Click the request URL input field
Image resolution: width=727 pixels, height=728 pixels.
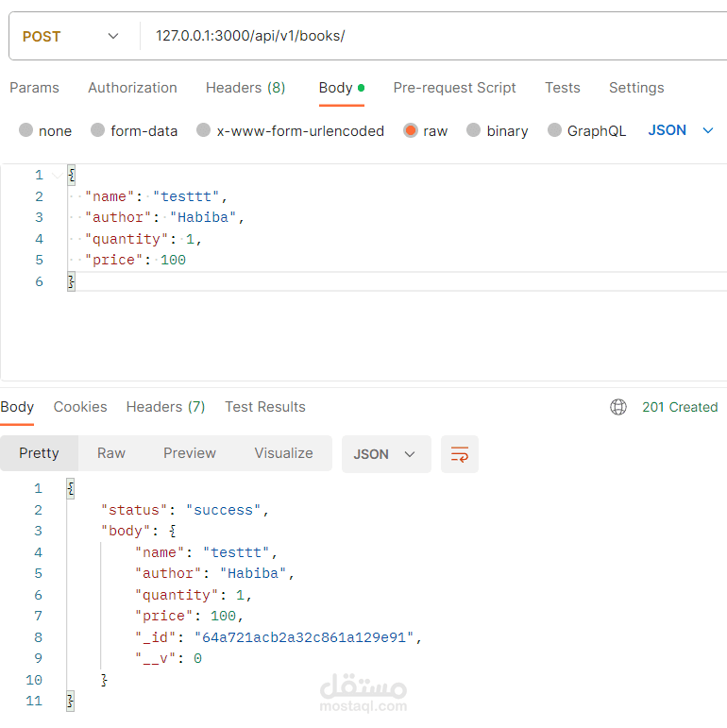click(x=425, y=37)
